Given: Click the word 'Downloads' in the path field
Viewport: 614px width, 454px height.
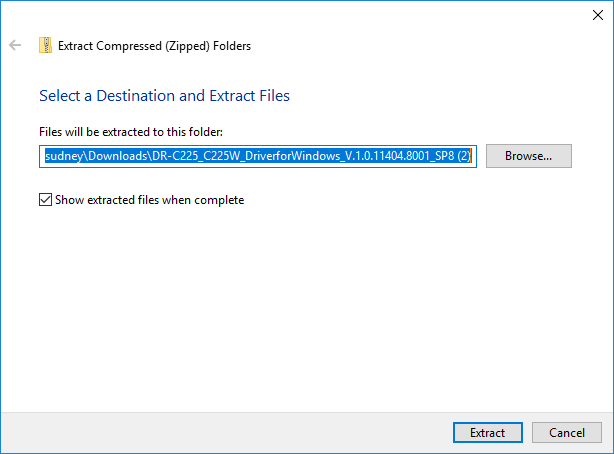Looking at the screenshot, I should (x=117, y=156).
